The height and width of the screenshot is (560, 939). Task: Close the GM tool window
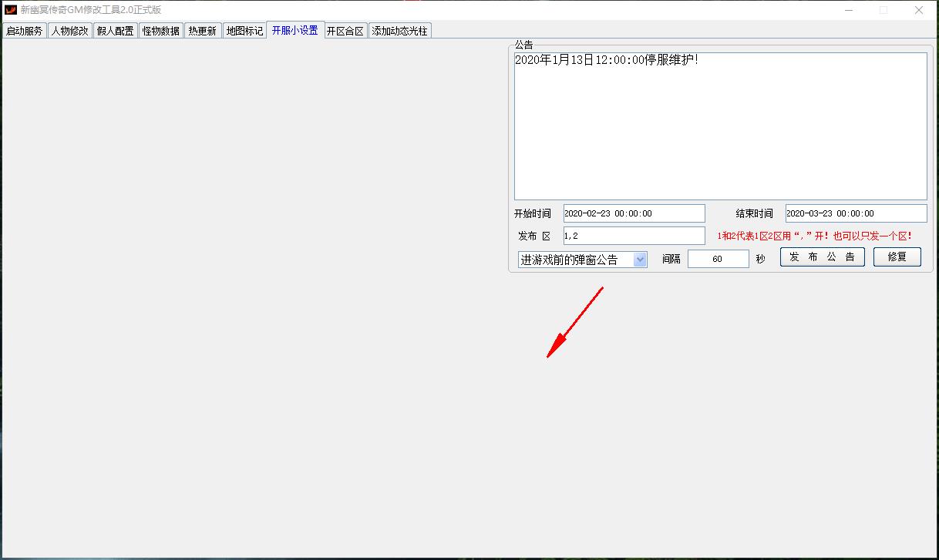919,10
